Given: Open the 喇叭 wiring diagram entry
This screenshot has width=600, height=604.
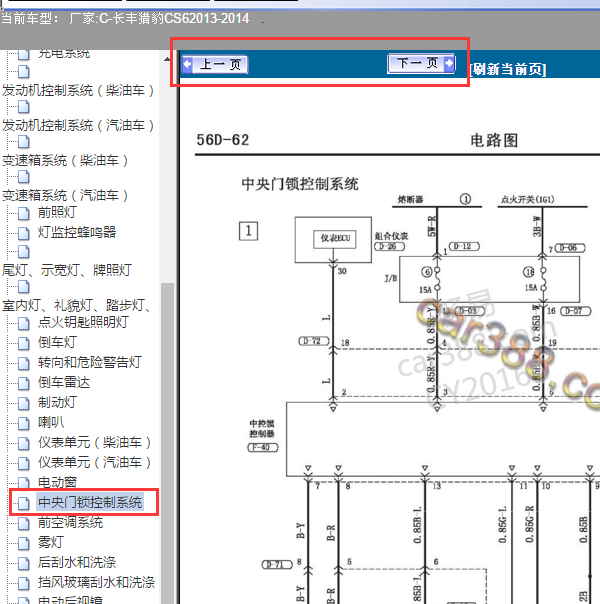Looking at the screenshot, I should click(50, 422).
